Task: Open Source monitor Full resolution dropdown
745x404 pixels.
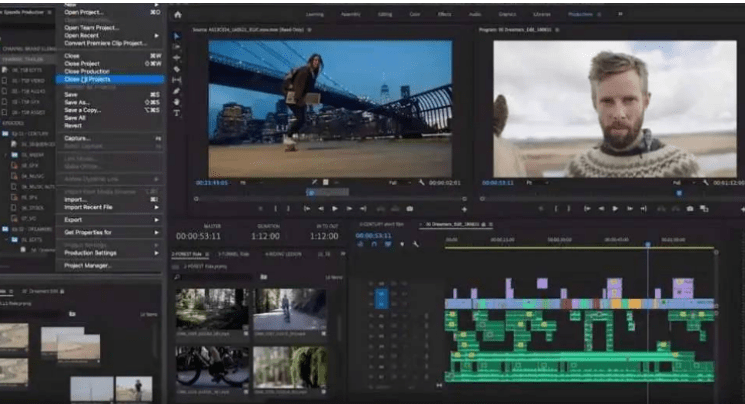Action: [x=399, y=183]
